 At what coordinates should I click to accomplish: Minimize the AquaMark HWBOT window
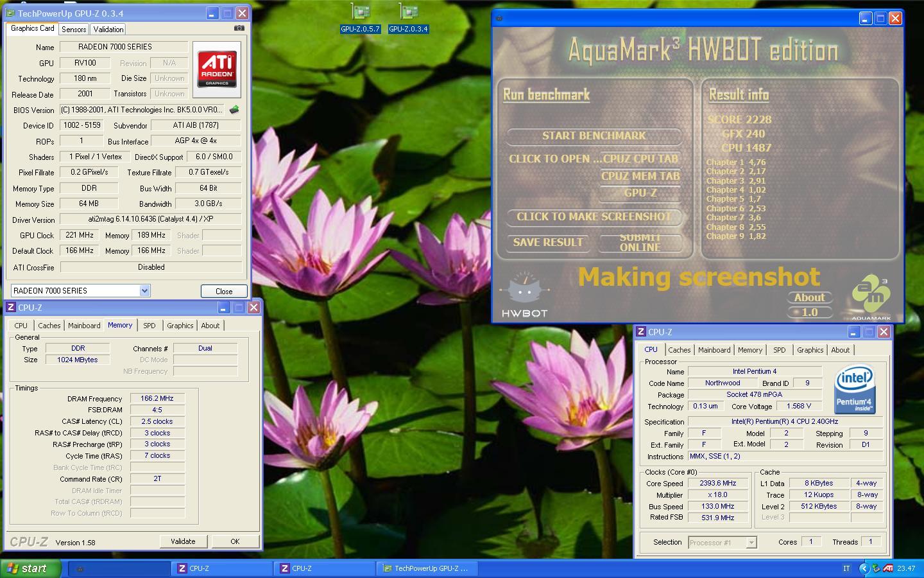click(x=866, y=18)
